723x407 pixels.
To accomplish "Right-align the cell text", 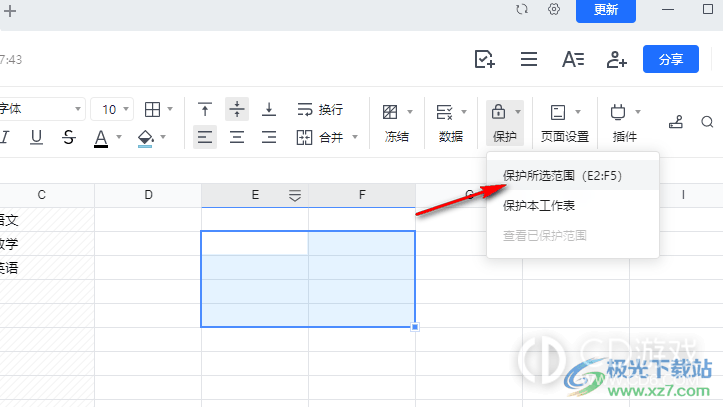I will (x=268, y=138).
